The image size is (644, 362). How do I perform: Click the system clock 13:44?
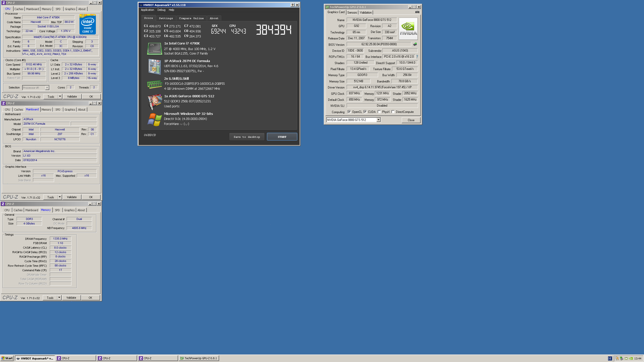pyautogui.click(x=638, y=358)
